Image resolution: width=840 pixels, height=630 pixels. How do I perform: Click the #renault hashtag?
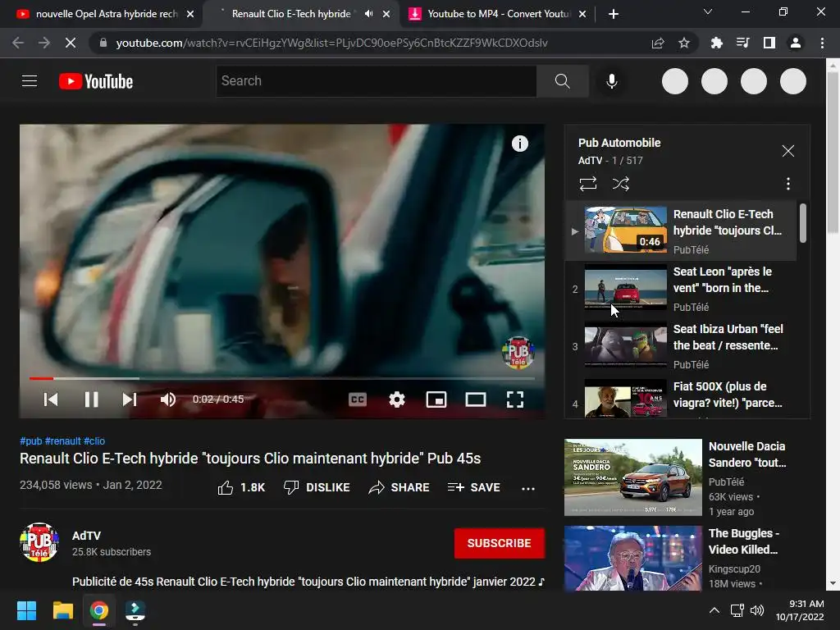(x=62, y=441)
